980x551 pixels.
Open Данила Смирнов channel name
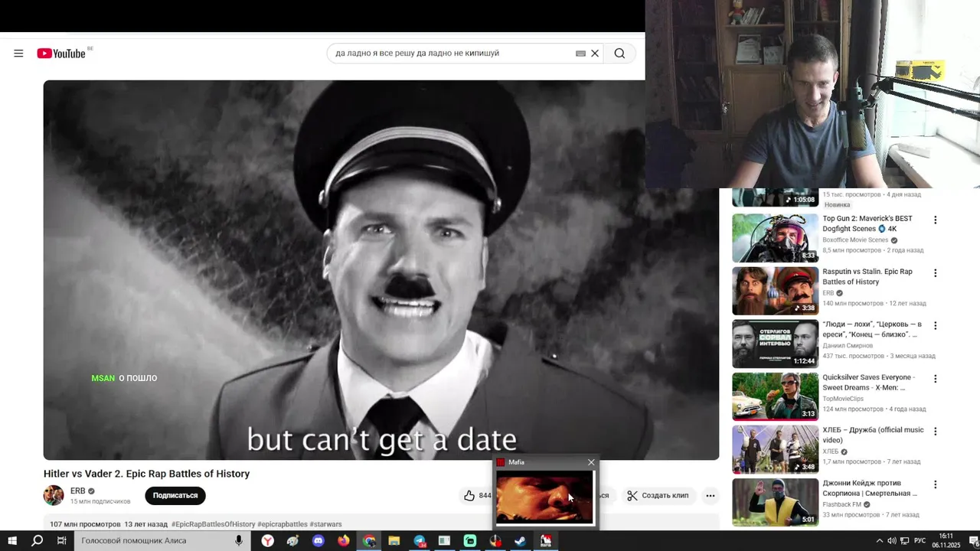pyautogui.click(x=849, y=346)
